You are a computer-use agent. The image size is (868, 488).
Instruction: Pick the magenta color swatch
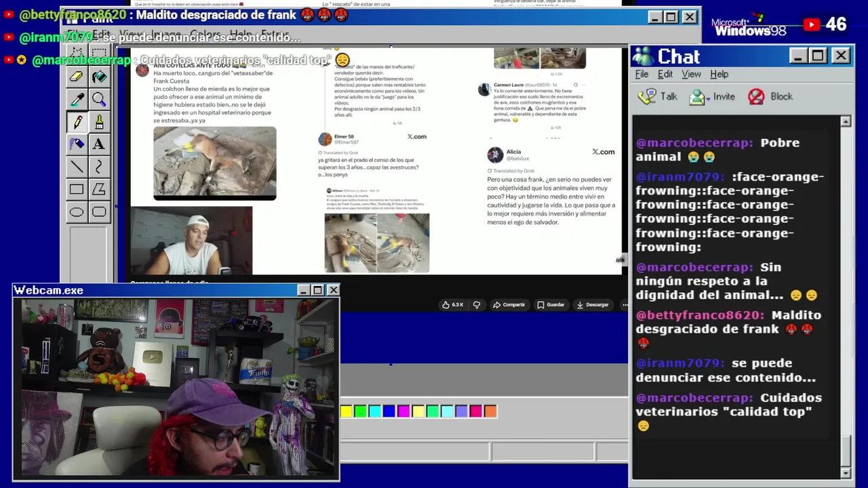click(403, 411)
